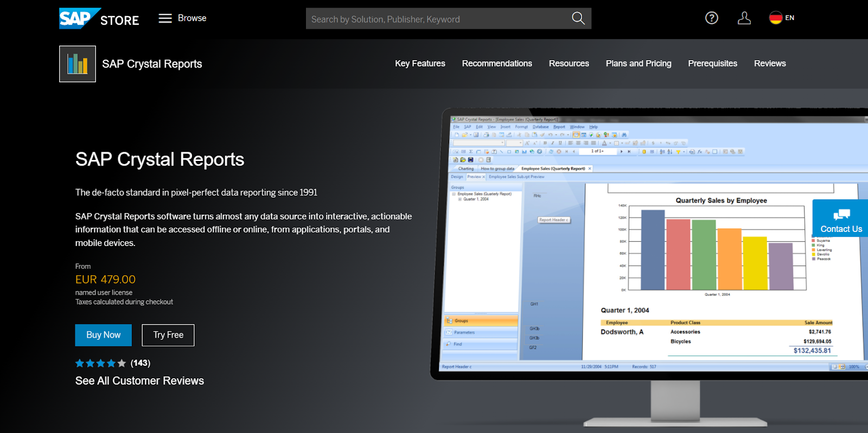Click the star rating row

[100, 363]
